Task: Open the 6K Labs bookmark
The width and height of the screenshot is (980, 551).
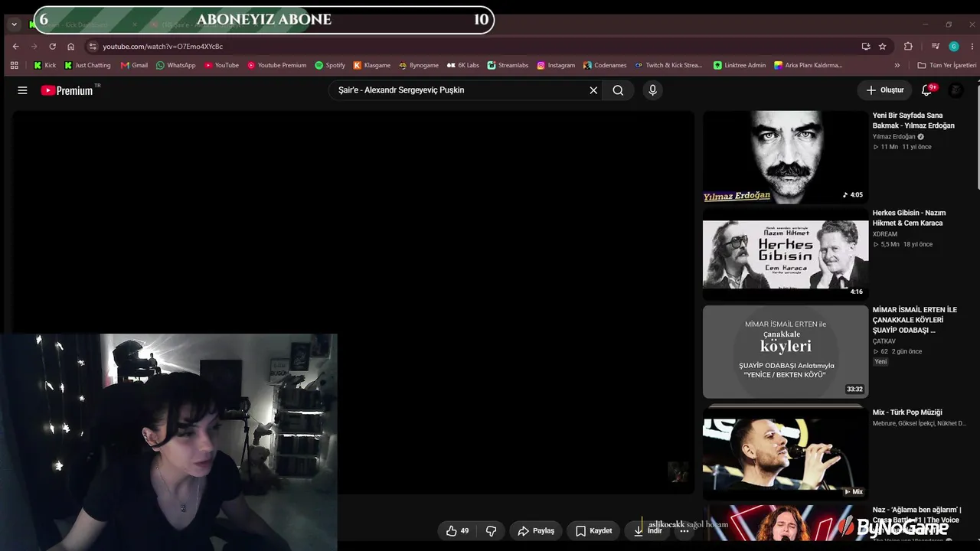Action: click(462, 65)
